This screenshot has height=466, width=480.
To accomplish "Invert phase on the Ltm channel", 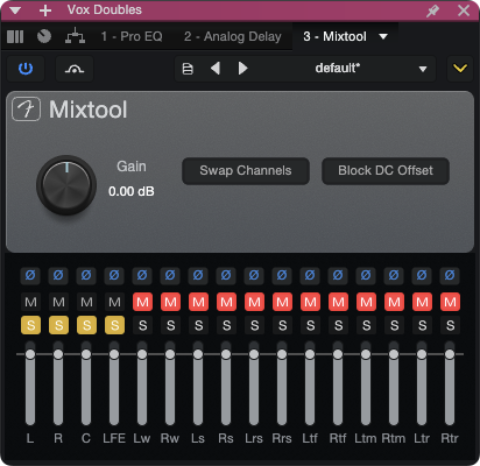I will pos(366,276).
